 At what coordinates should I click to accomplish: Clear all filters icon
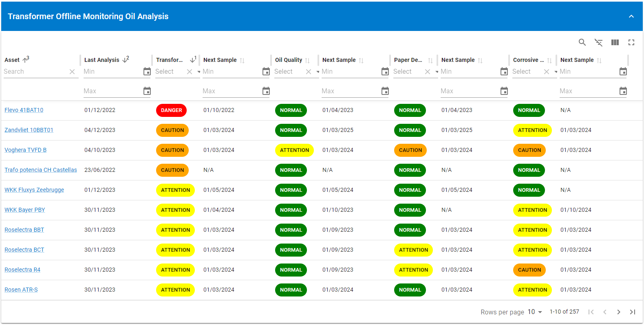pyautogui.click(x=598, y=42)
